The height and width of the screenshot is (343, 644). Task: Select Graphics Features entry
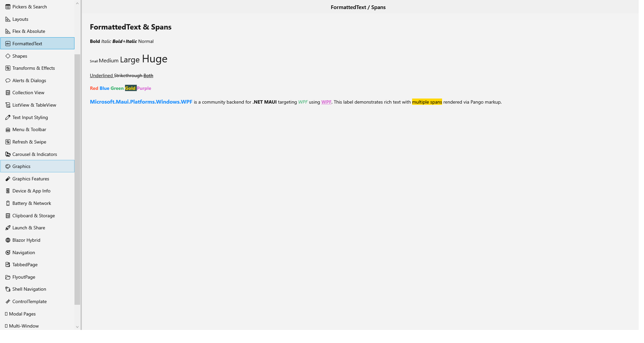(x=37, y=179)
